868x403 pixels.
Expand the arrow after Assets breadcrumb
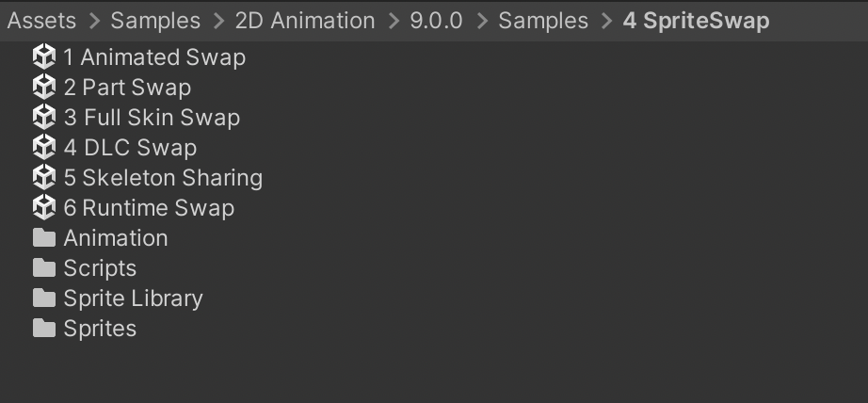pyautogui.click(x=94, y=21)
